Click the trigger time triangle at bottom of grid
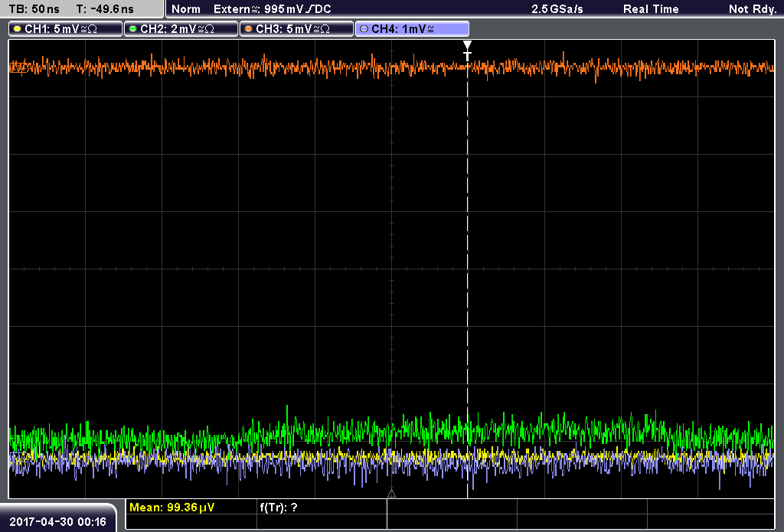This screenshot has width=784, height=532. tap(391, 494)
